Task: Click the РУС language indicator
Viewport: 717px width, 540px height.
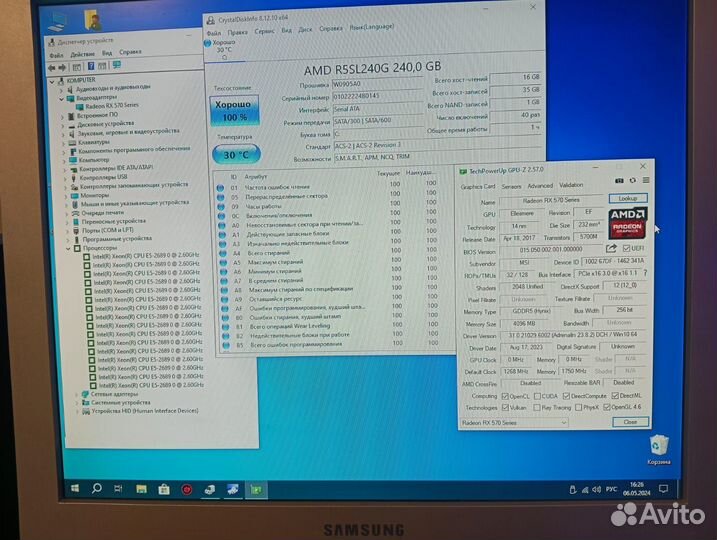Action: pos(611,489)
